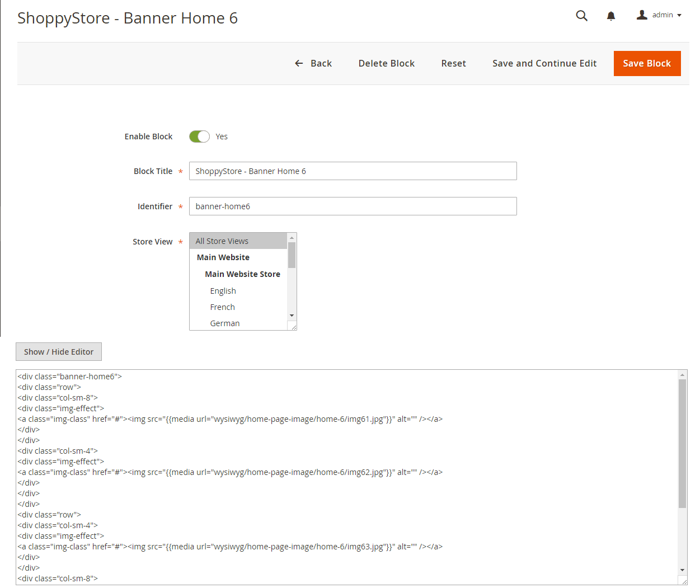The width and height of the screenshot is (700, 588).
Task: Select All Store Views option
Action: [x=238, y=241]
